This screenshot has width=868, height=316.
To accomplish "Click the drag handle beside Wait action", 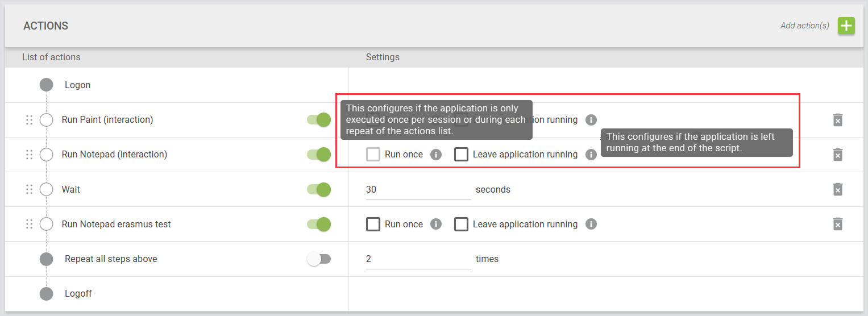I will coord(29,189).
